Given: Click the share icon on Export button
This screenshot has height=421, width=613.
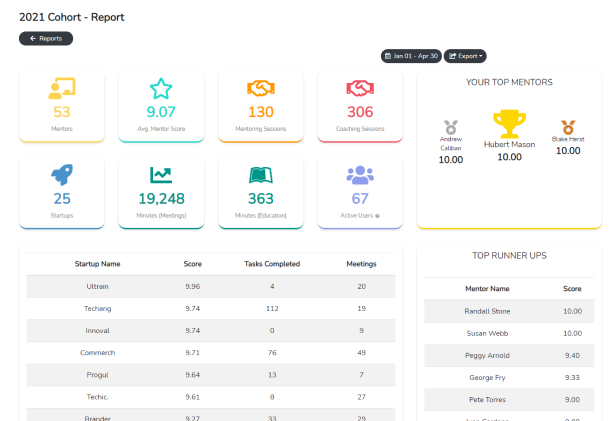Looking at the screenshot, I should [x=452, y=56].
